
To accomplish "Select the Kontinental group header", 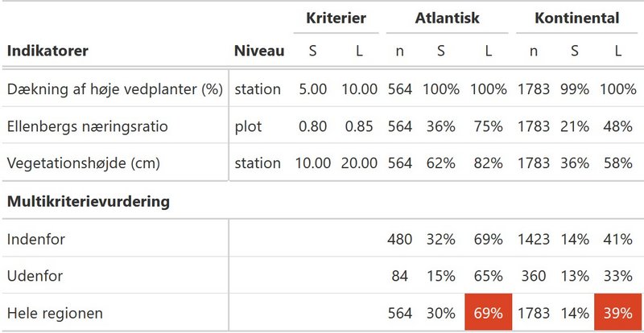I will click(x=576, y=18).
